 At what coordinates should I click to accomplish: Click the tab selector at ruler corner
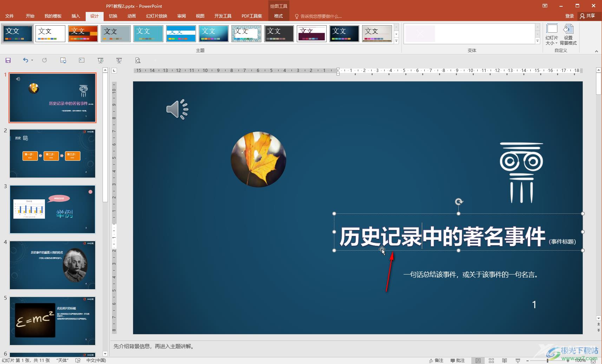114,71
